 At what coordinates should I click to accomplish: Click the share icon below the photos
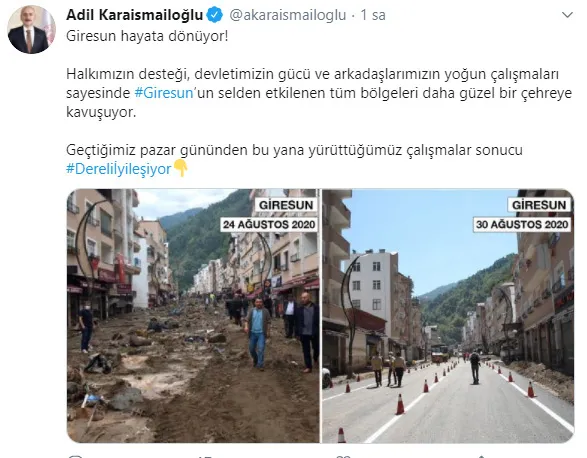pyautogui.click(x=481, y=457)
